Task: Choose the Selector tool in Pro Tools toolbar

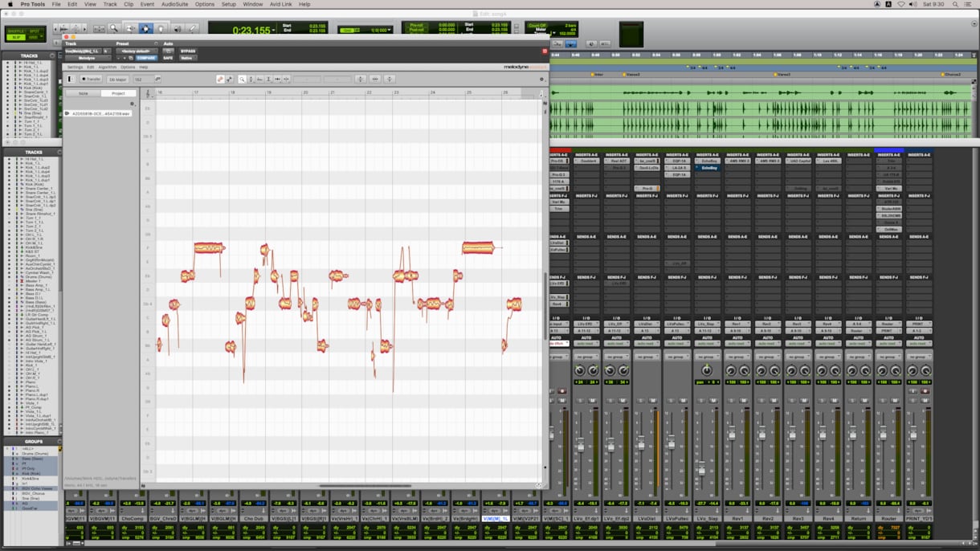Action: [145, 29]
